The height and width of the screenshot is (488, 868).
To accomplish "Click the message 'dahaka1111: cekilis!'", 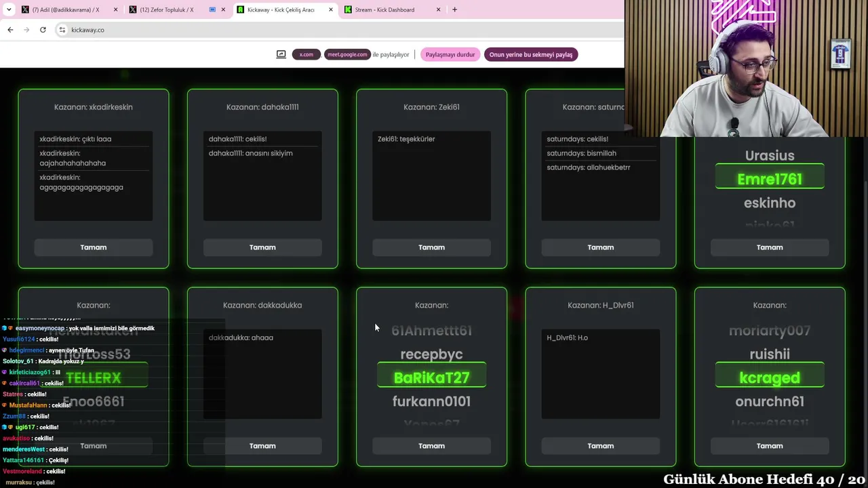I will click(237, 139).
